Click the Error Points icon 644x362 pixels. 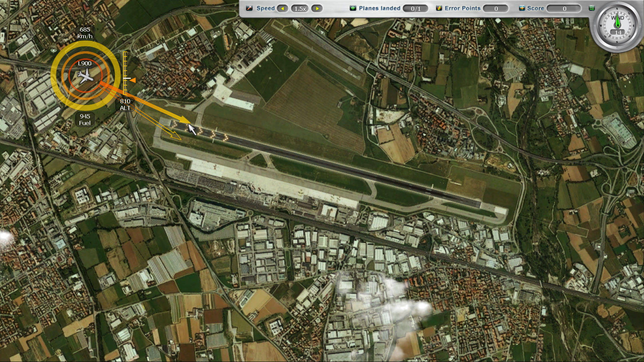pyautogui.click(x=439, y=8)
